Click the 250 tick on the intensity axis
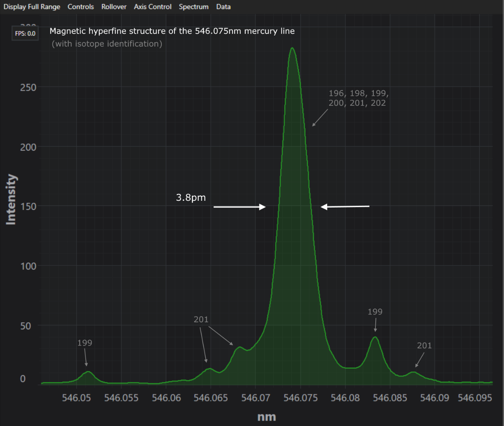504x426 pixels. [28, 88]
